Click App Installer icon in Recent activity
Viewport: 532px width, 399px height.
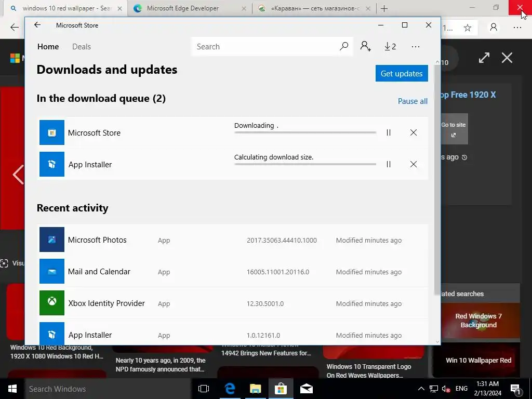click(51, 334)
